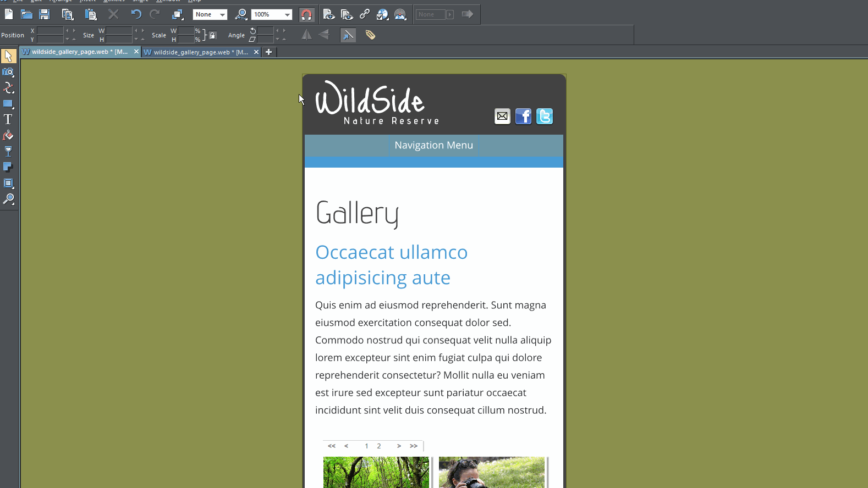Select gallery page 1 link
Screen dimensions: 868x488
click(x=366, y=446)
